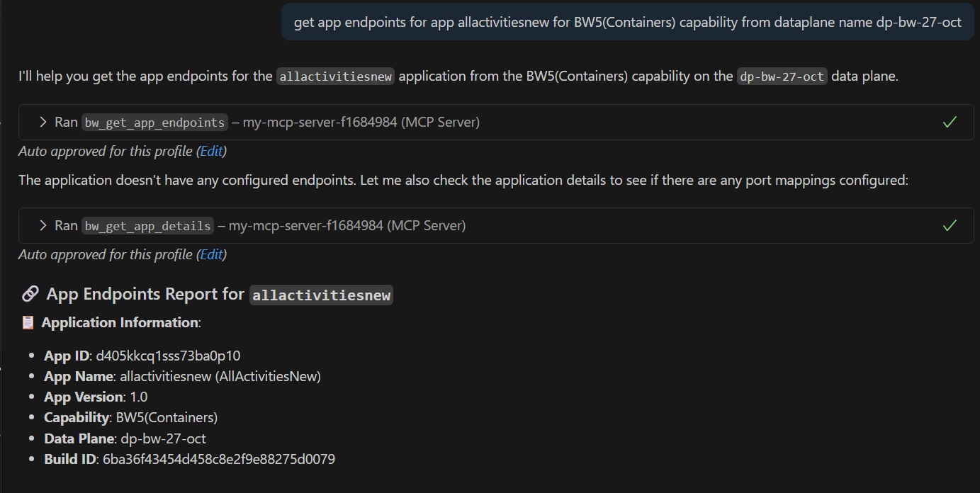
Task: Click the bw_get_app_endpoints tool name label
Action: 155,123
